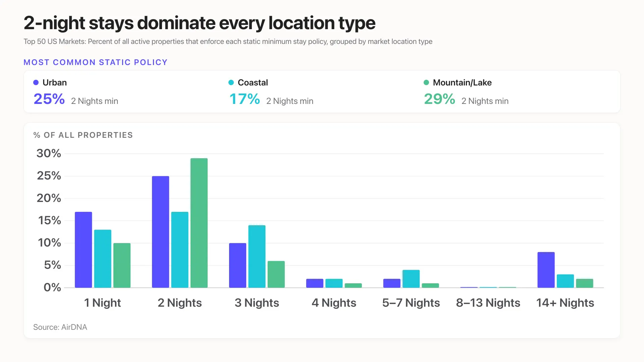644x362 pixels.
Task: Click the 8–13 Nights axis label
Action: 488,303
